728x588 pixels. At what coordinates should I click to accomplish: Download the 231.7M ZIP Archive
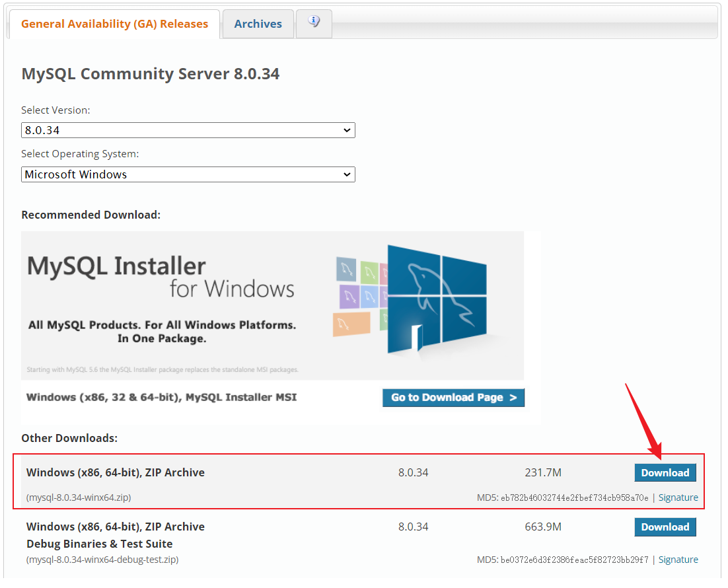(x=665, y=473)
